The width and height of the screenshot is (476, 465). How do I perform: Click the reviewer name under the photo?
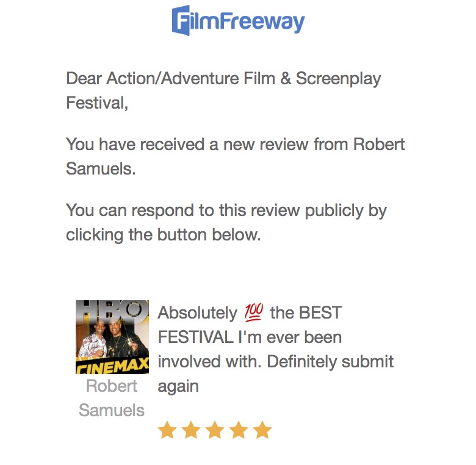(112, 398)
